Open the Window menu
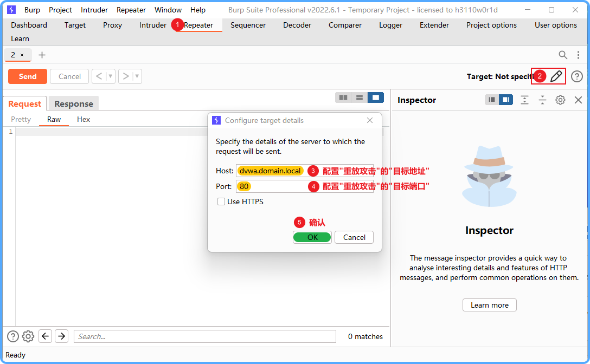This screenshot has width=590, height=364. click(168, 10)
